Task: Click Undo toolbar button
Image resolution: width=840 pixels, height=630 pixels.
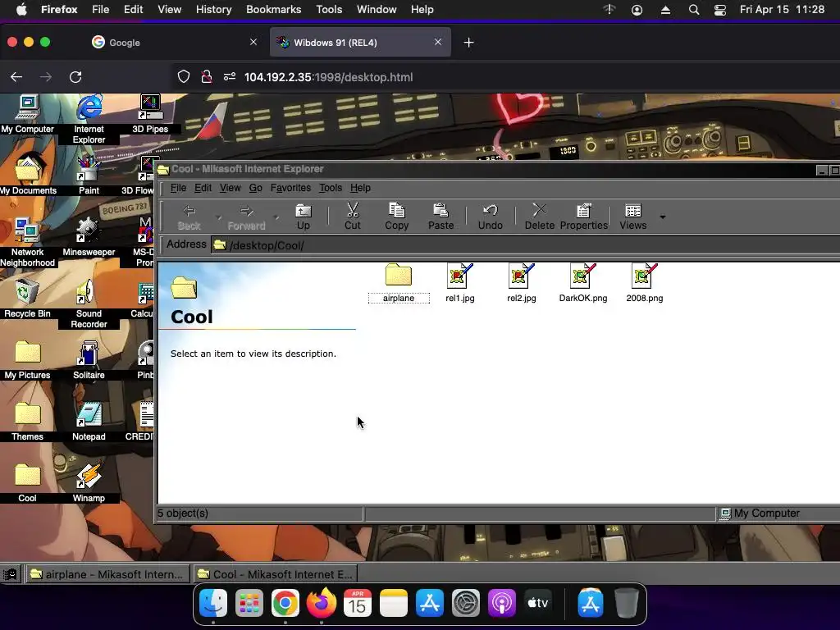Action: coord(491,217)
